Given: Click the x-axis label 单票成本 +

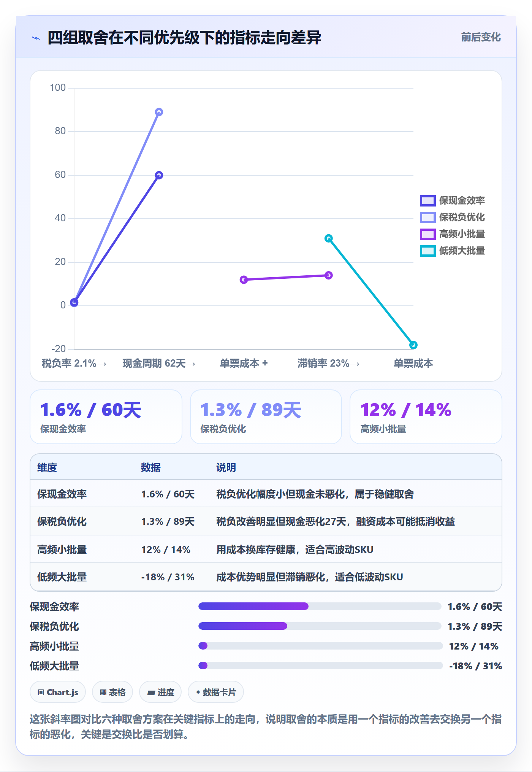Looking at the screenshot, I should [244, 363].
